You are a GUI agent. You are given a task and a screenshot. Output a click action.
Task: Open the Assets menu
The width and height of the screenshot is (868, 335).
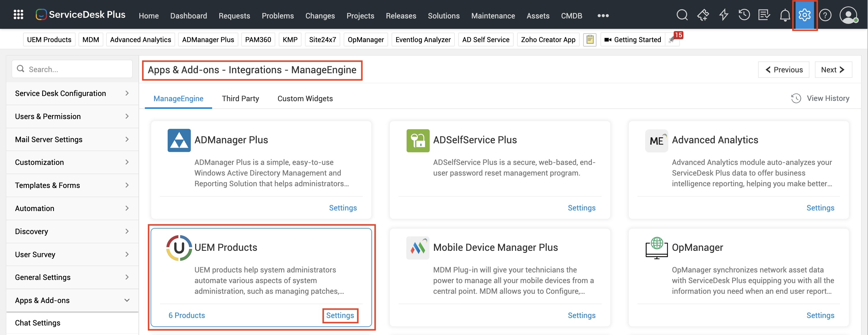[x=538, y=16]
